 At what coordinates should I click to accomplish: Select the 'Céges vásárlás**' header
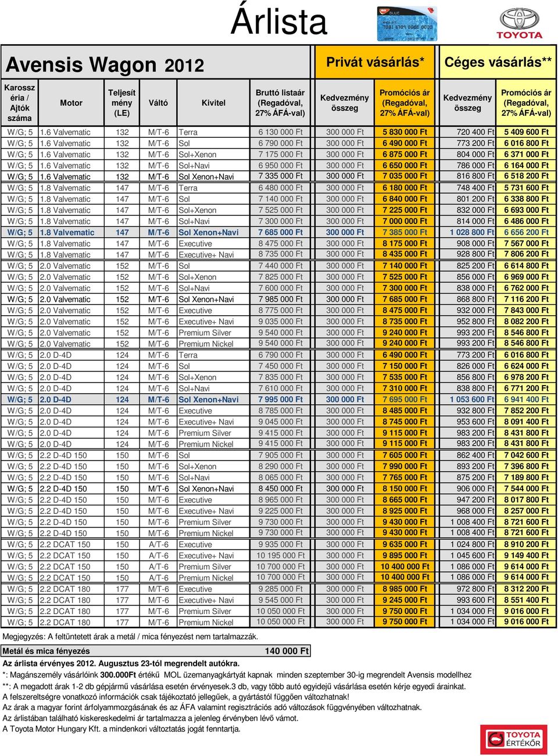tap(498, 62)
